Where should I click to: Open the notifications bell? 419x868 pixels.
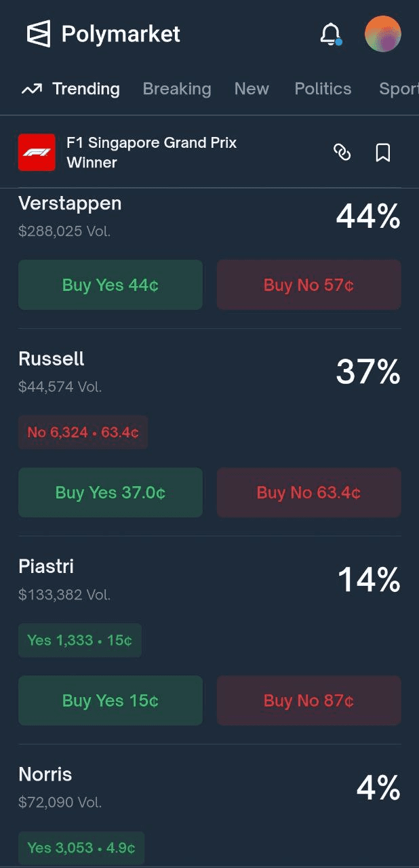tap(330, 34)
